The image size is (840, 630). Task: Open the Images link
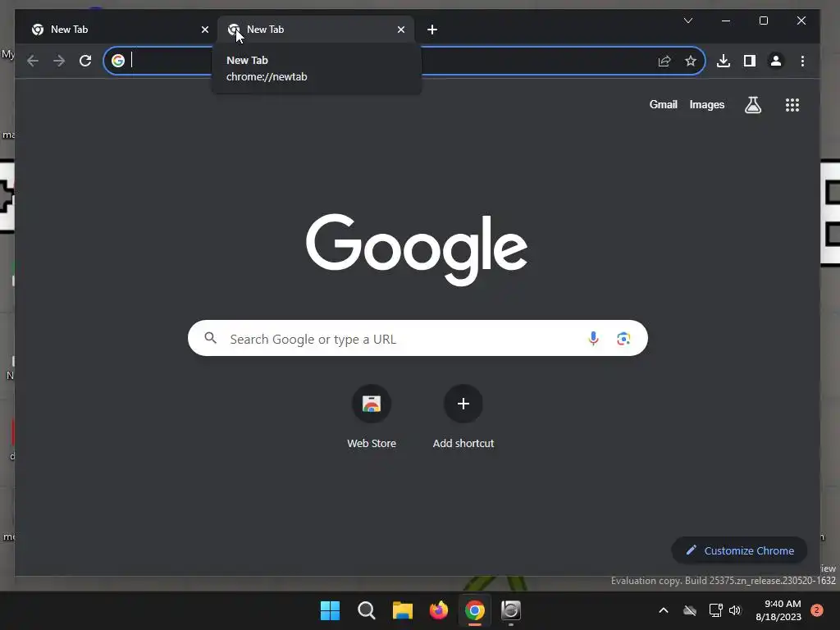coord(706,104)
